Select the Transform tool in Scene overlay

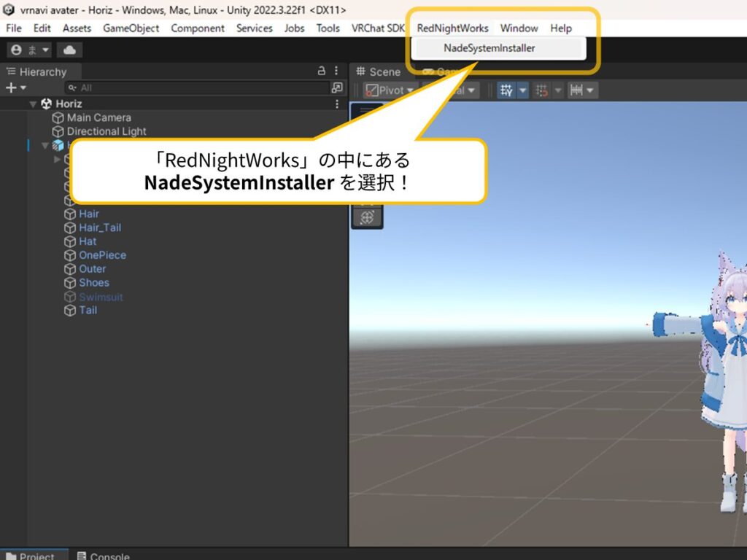coord(367,217)
